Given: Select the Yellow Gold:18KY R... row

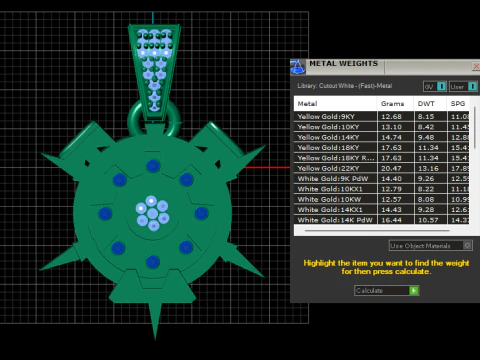Looking at the screenshot, I should point(381,158).
